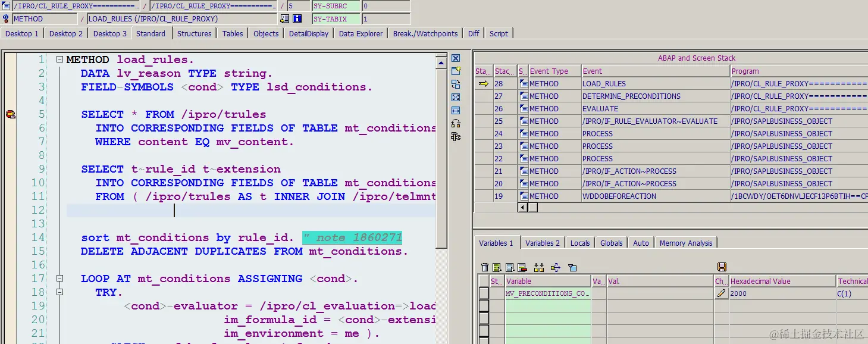Click the SY-SUBRC field in header
The height and width of the screenshot is (344, 868).
tap(336, 6)
